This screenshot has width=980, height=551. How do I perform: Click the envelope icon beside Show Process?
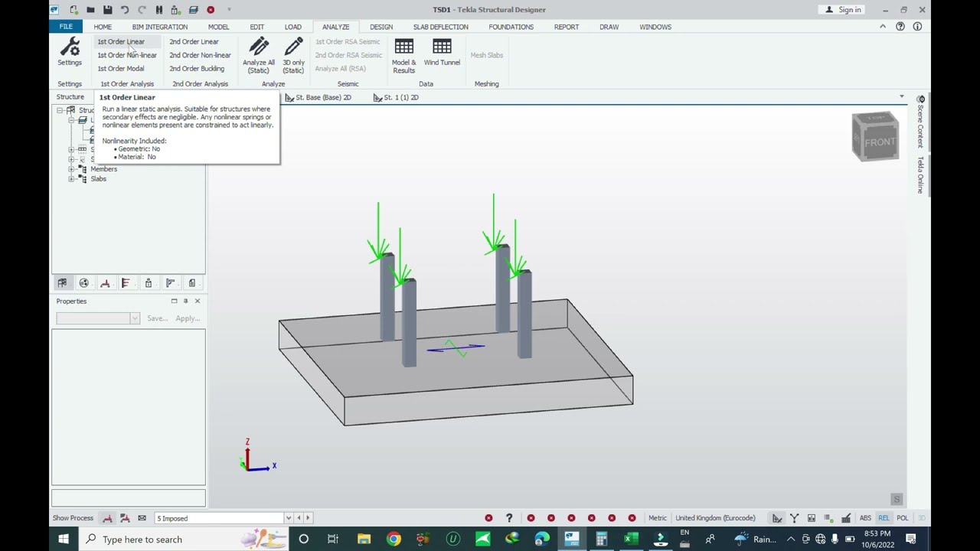pyautogui.click(x=142, y=518)
